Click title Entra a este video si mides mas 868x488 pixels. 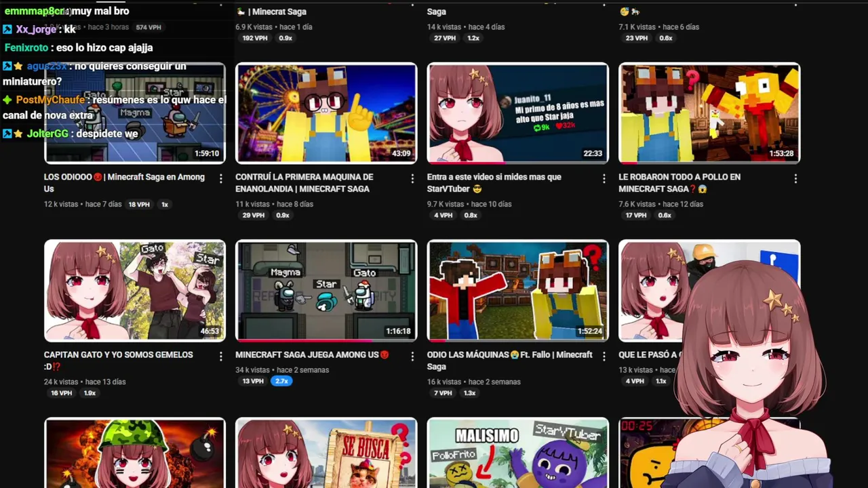(x=496, y=183)
